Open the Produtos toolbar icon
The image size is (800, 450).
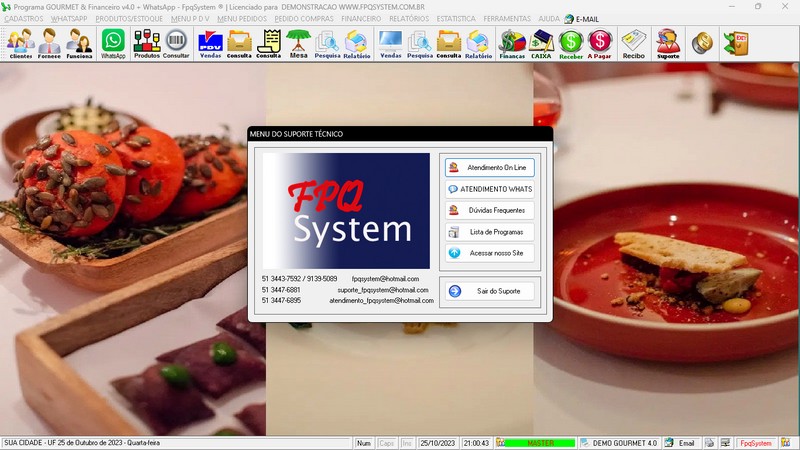(x=147, y=43)
